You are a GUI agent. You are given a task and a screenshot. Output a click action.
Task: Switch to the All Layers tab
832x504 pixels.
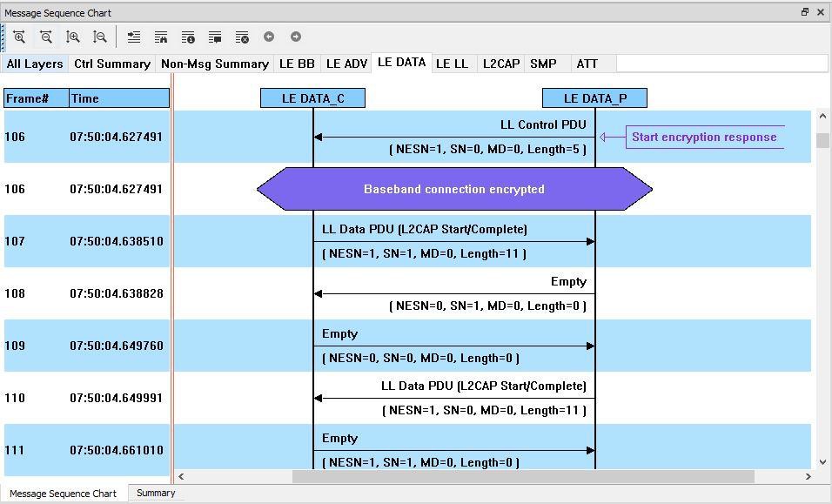35,64
